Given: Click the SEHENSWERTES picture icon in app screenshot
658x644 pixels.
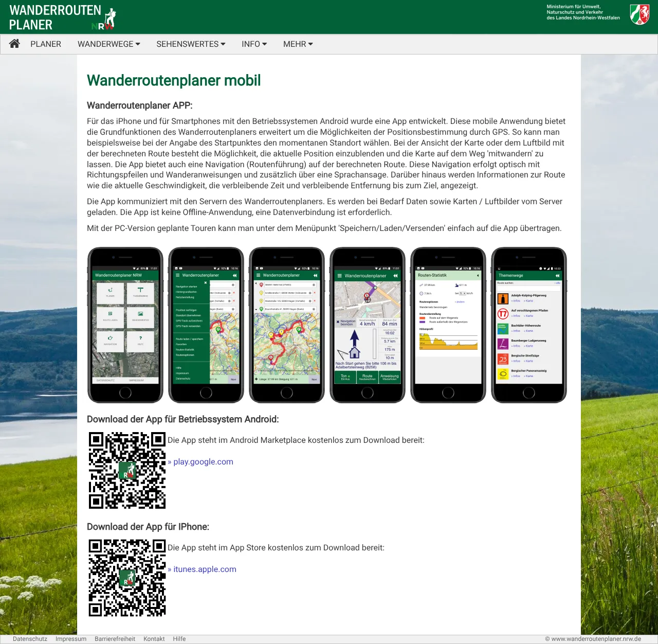Looking at the screenshot, I should coord(140,314).
